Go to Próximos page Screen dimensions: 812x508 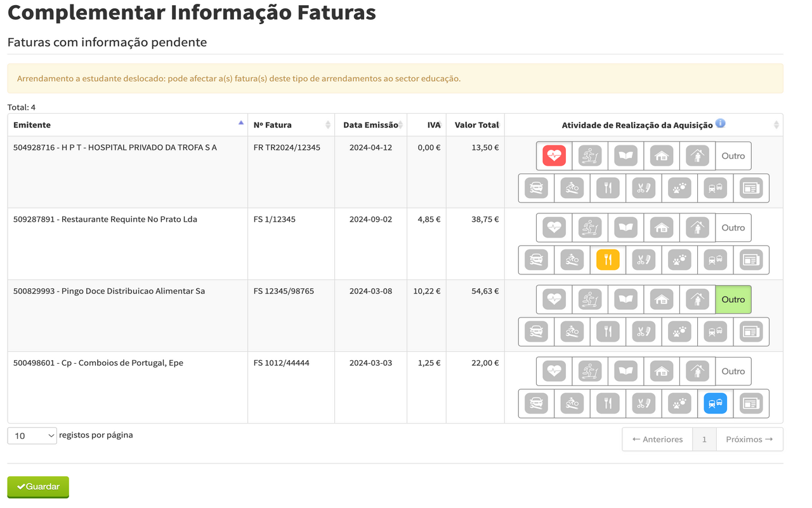[749, 439]
